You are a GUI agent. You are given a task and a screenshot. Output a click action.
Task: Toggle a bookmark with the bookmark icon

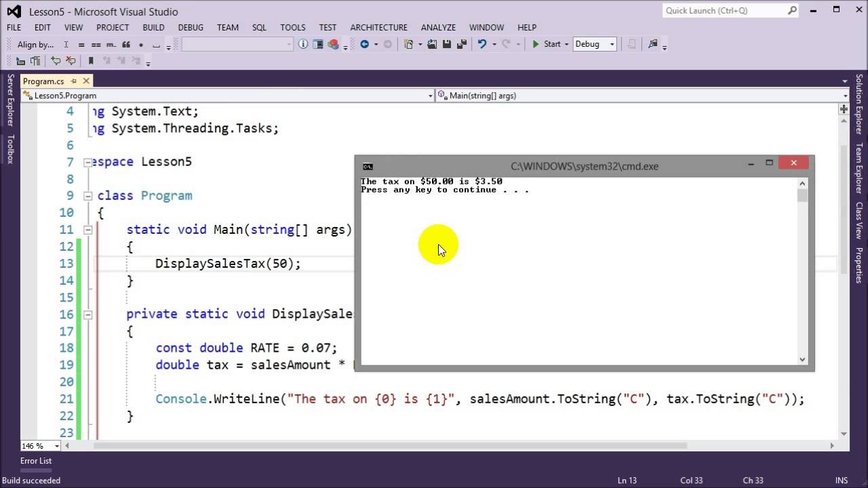click(91, 61)
